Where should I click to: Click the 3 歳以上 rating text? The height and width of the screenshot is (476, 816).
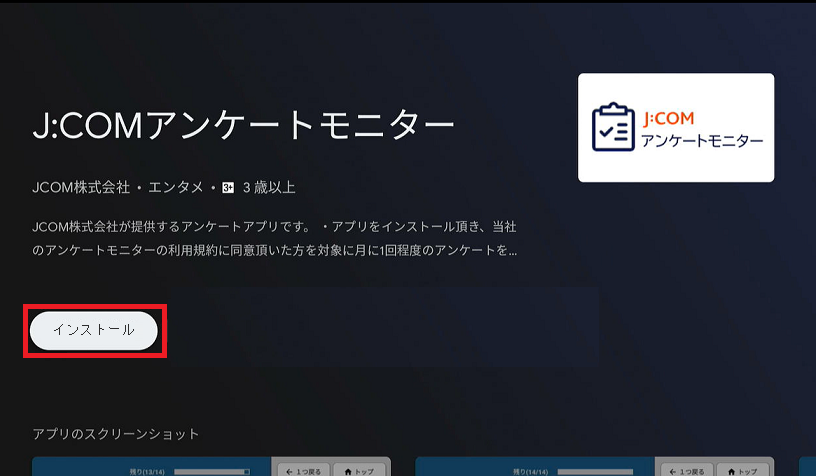pos(269,187)
